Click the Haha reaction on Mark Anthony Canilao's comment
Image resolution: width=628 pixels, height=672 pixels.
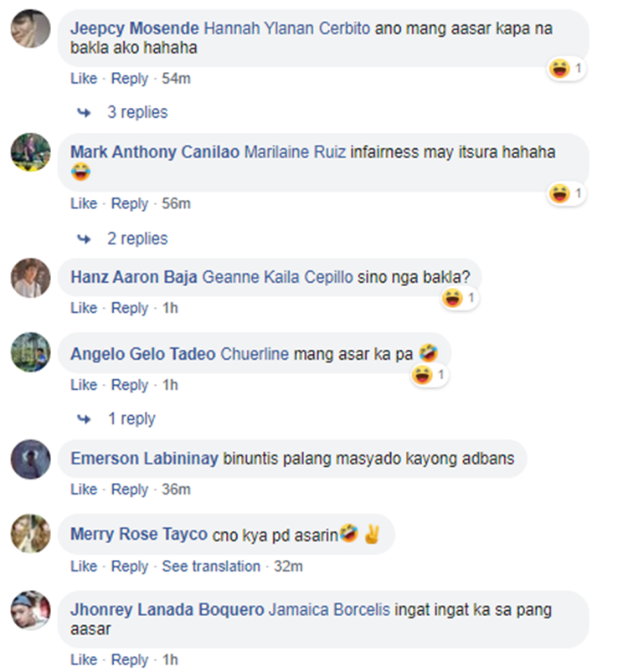point(566,193)
